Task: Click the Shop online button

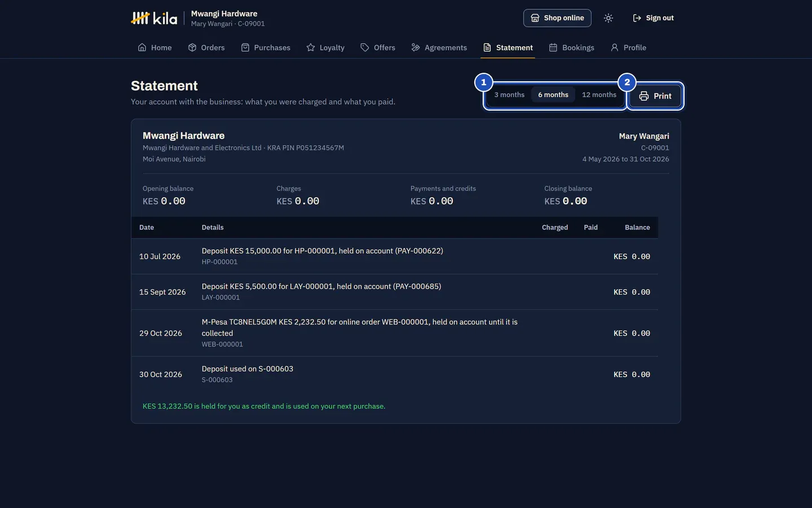Action: tap(557, 18)
